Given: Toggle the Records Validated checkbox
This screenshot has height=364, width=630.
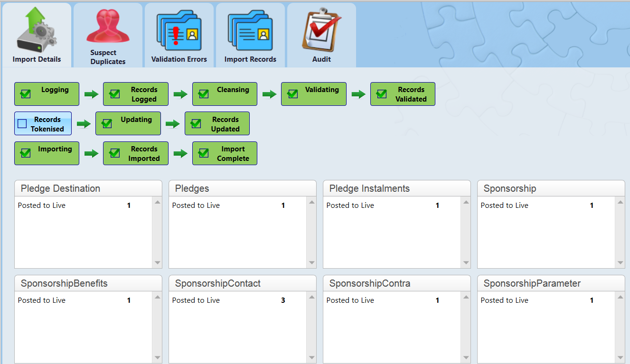Looking at the screenshot, I should (x=382, y=93).
